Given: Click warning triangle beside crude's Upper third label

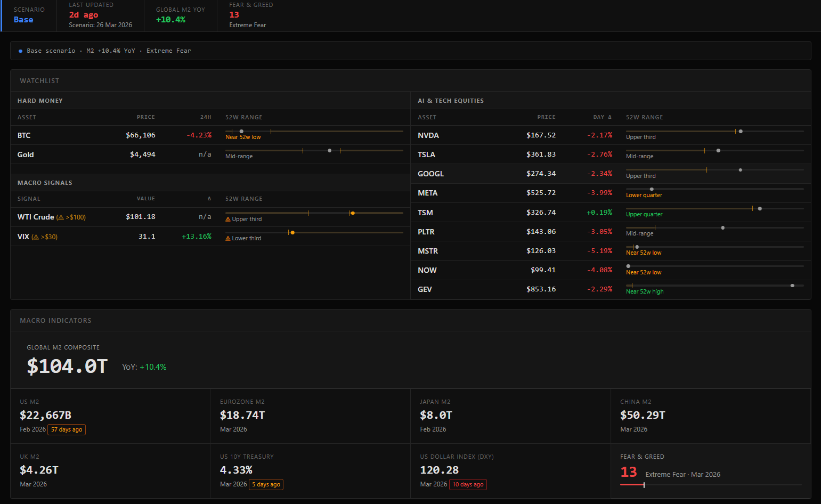Looking at the screenshot, I should [x=228, y=218].
